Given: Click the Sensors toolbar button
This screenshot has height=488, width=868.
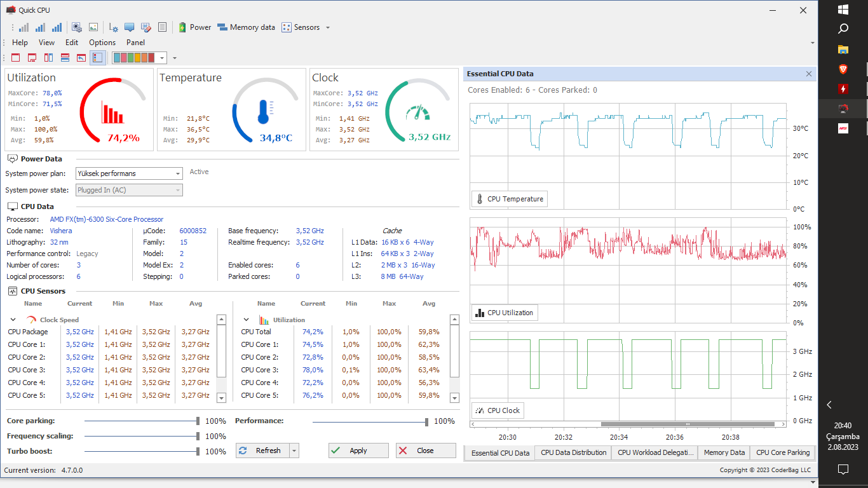Looking at the screenshot, I should 301,27.
